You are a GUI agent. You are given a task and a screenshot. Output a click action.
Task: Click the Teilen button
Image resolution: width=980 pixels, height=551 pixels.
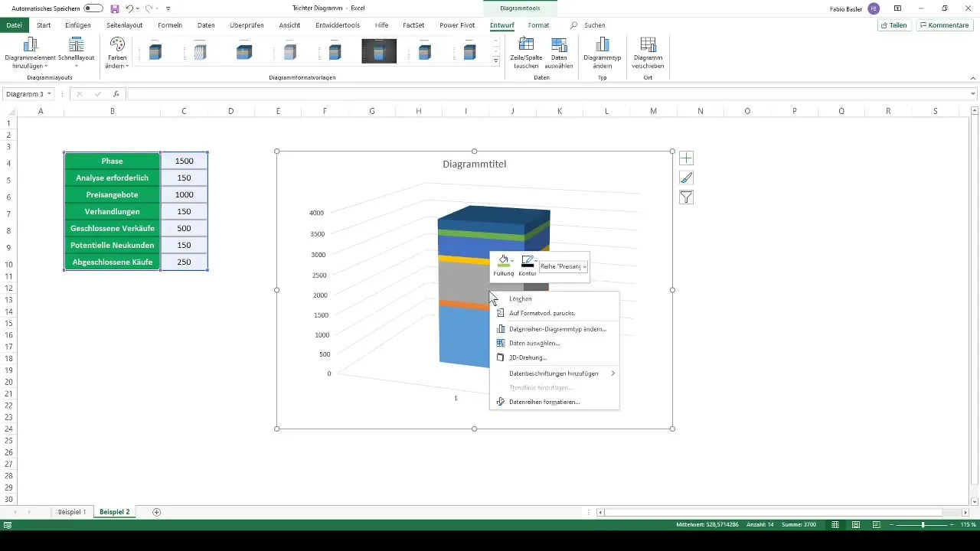click(x=893, y=25)
